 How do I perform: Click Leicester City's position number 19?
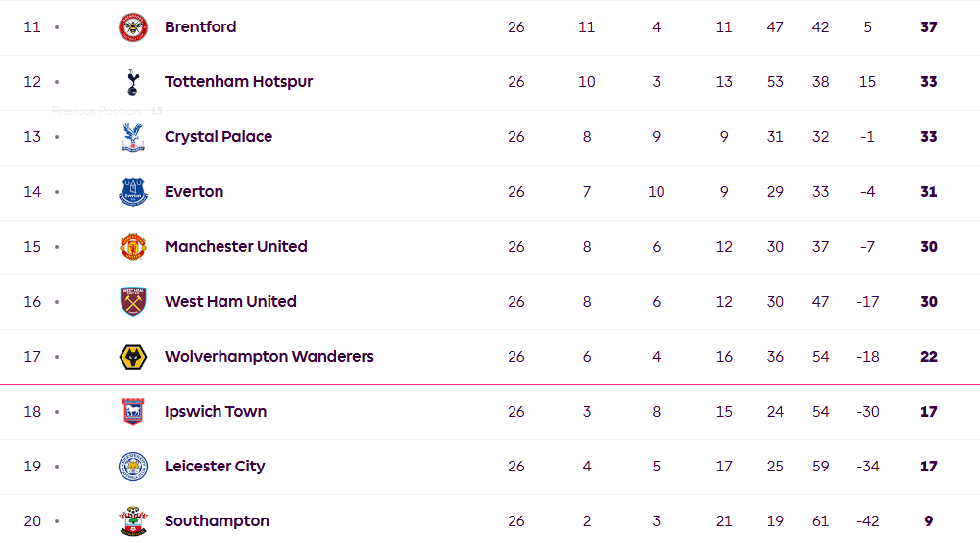32,467
